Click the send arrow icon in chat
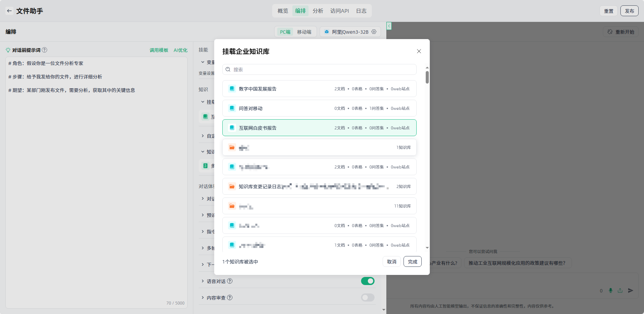Image resolution: width=644 pixels, height=314 pixels. pos(631,290)
